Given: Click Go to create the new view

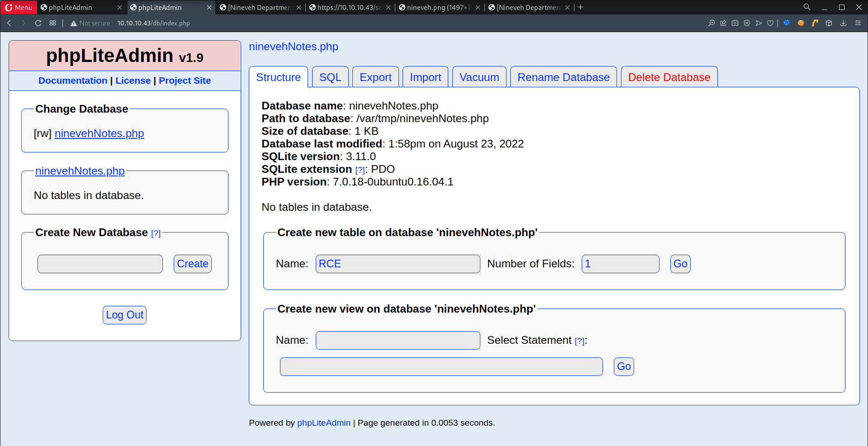Looking at the screenshot, I should [x=624, y=366].
